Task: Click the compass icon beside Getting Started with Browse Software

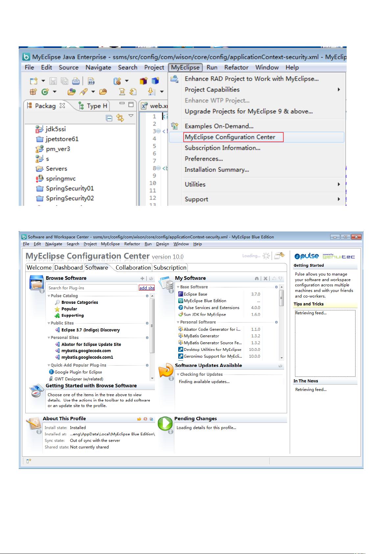Action: pos(37,391)
